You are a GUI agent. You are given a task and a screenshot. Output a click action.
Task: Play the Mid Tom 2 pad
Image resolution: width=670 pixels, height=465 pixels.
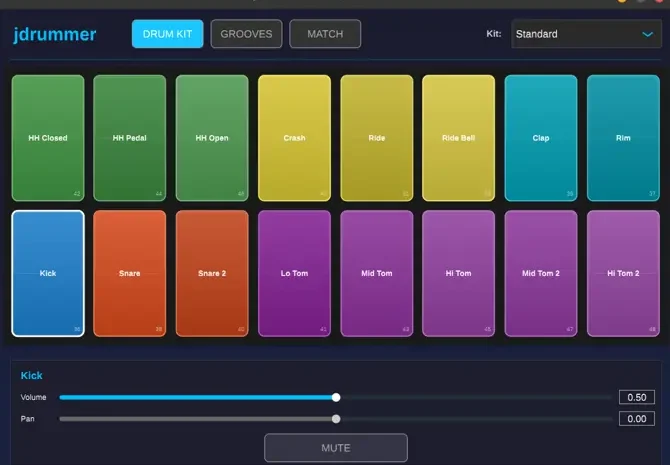(x=541, y=274)
